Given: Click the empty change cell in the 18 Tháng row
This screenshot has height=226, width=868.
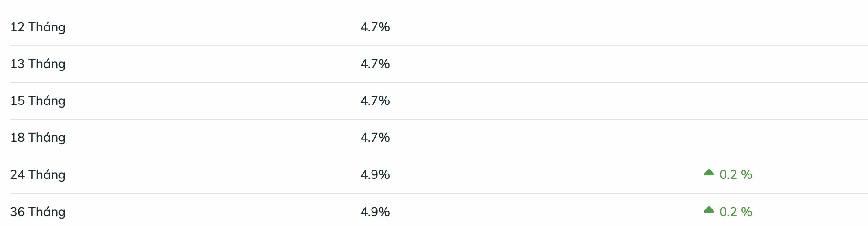Looking at the screenshot, I should coord(728,138).
